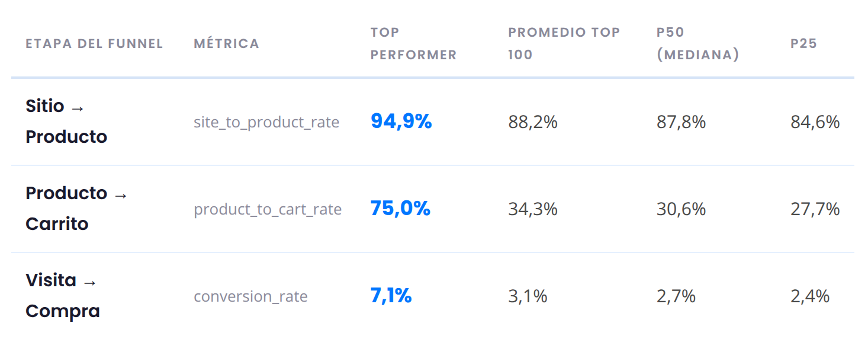The height and width of the screenshot is (339, 868).
Task: Select the 88,2% average top 100 cell
Action: pyautogui.click(x=533, y=122)
